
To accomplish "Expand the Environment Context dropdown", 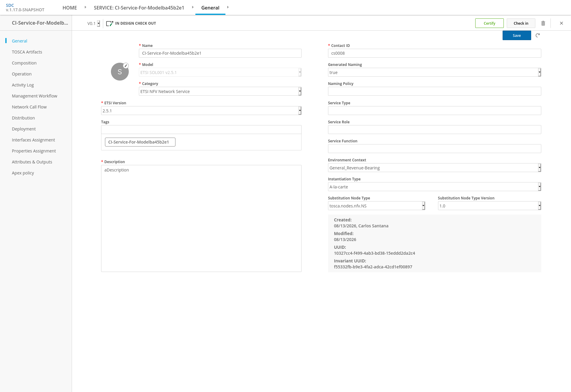I will tap(434, 168).
